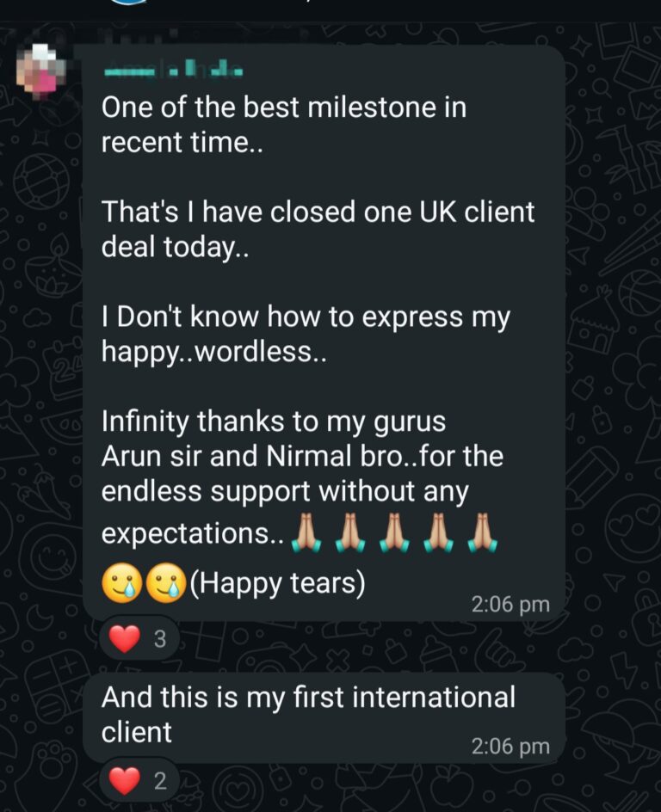Tap the 'Arun sir and Nirmal bro..for the' line
661x812 pixels.
pyautogui.click(x=302, y=456)
